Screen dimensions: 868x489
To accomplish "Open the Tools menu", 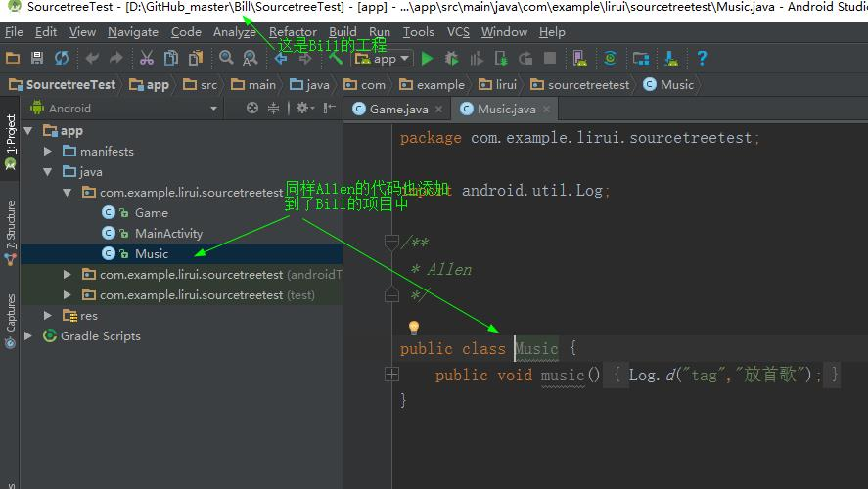I will pos(419,32).
